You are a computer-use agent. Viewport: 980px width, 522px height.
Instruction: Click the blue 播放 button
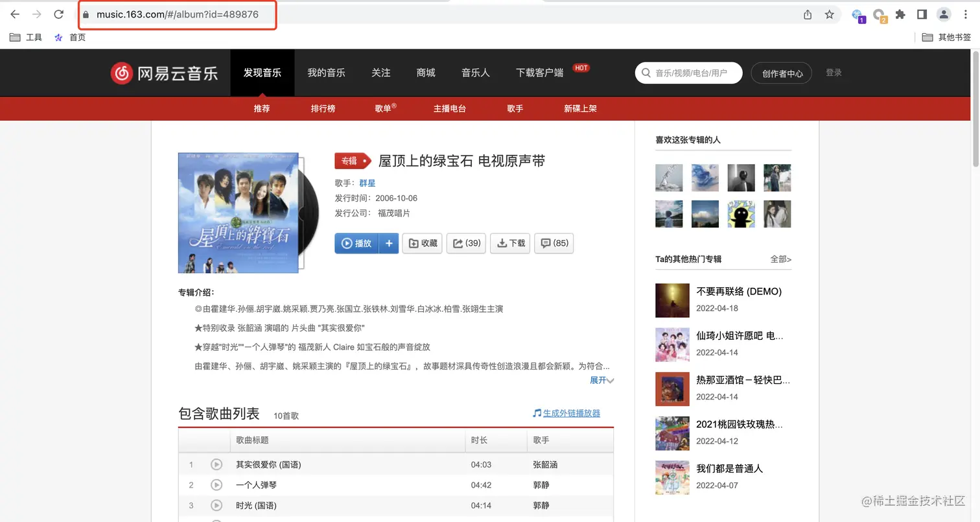coord(357,243)
